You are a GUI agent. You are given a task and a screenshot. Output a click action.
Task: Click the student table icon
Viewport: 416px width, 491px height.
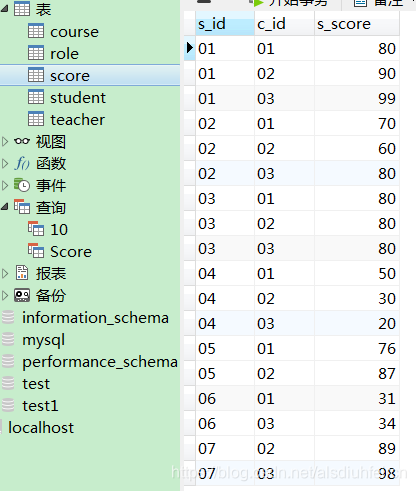[36, 97]
